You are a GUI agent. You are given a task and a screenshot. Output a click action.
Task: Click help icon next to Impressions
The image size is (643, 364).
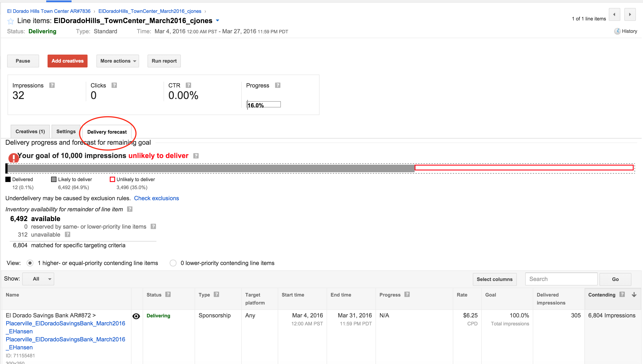click(52, 85)
